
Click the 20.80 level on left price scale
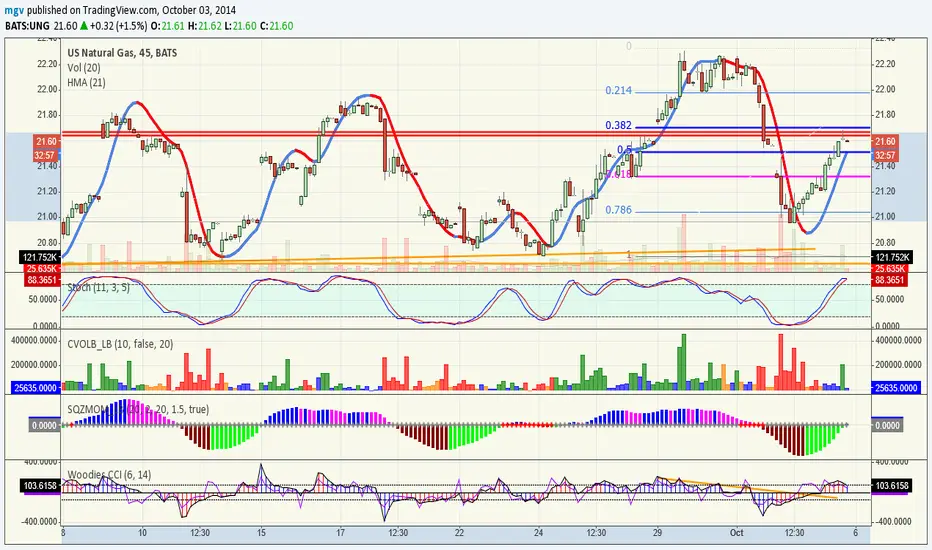point(48,242)
